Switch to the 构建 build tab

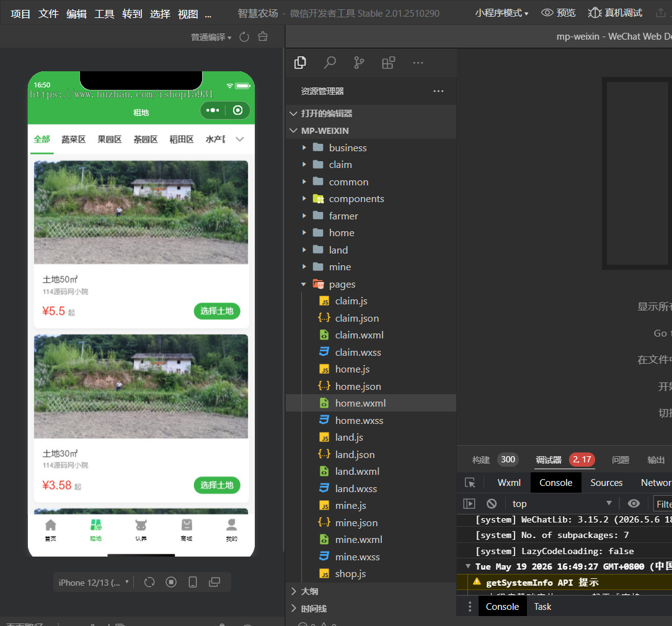(495, 459)
